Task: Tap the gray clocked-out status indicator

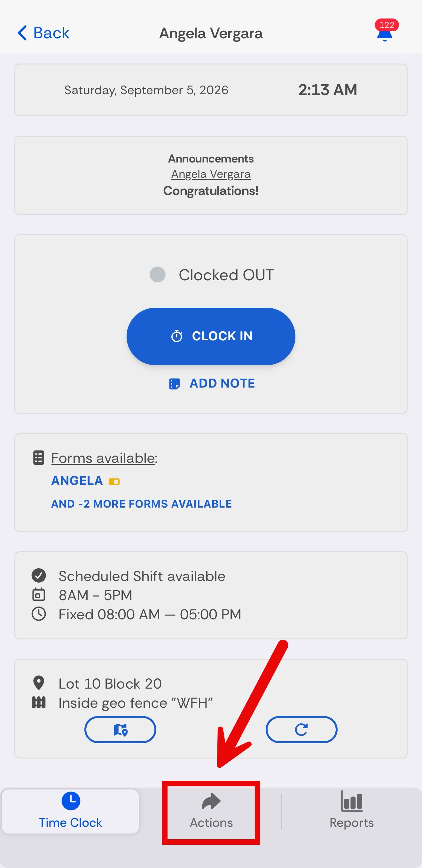Action: click(x=158, y=275)
